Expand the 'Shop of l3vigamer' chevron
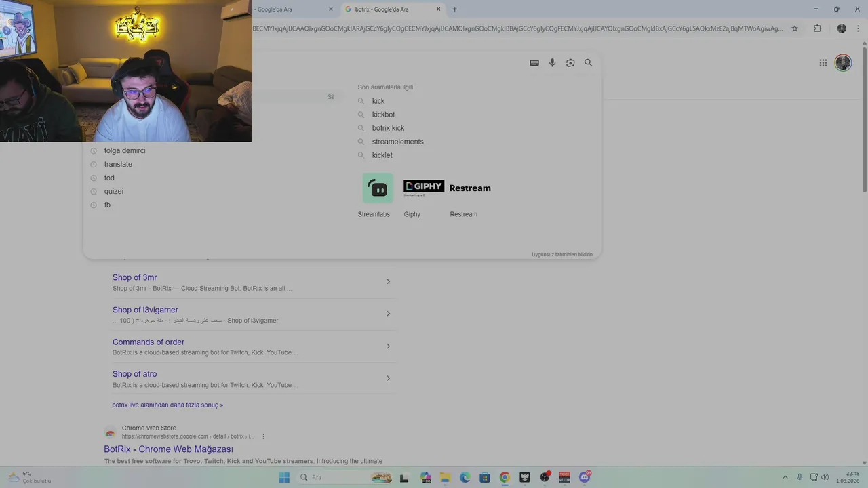Image resolution: width=868 pixels, height=488 pixels. click(388, 314)
